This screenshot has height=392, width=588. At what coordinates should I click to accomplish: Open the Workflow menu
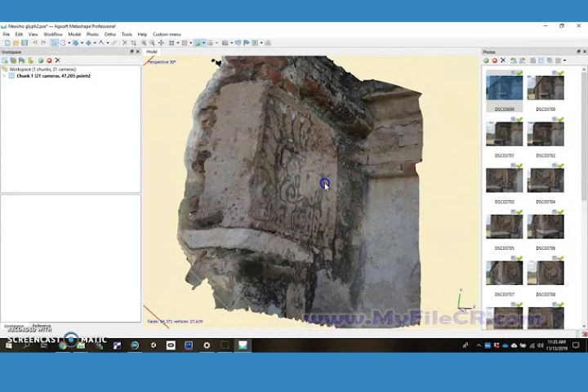coord(53,34)
